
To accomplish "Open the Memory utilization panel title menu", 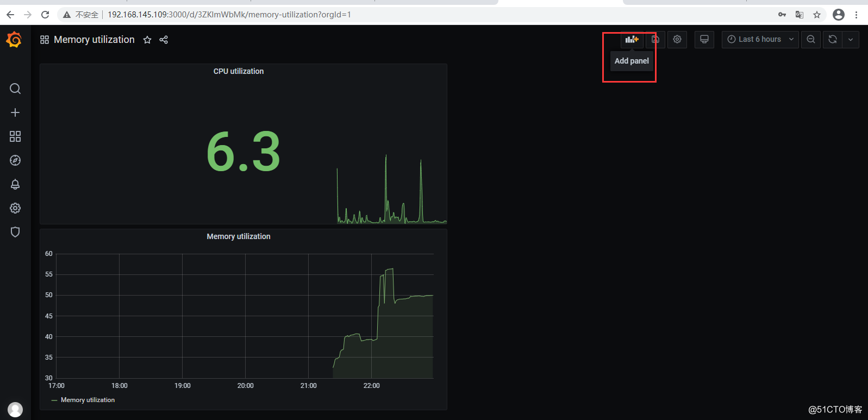I will click(x=239, y=236).
